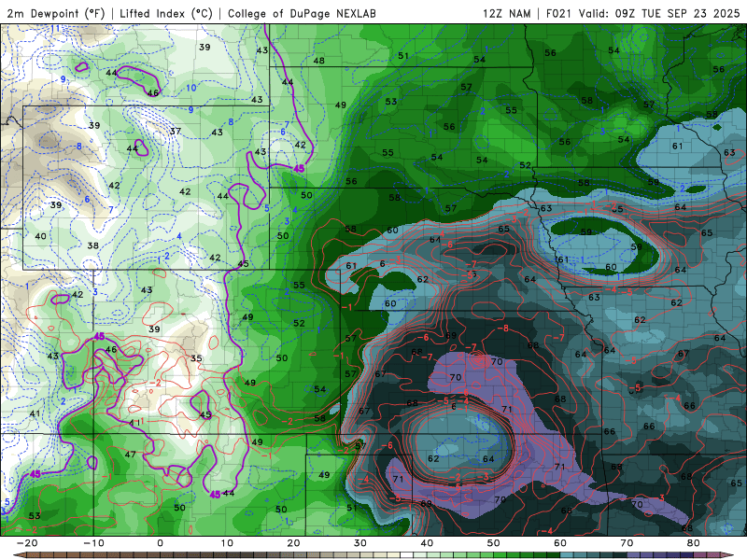
Task: Click the blue '10' lifted index contour label
Action: coord(191,88)
